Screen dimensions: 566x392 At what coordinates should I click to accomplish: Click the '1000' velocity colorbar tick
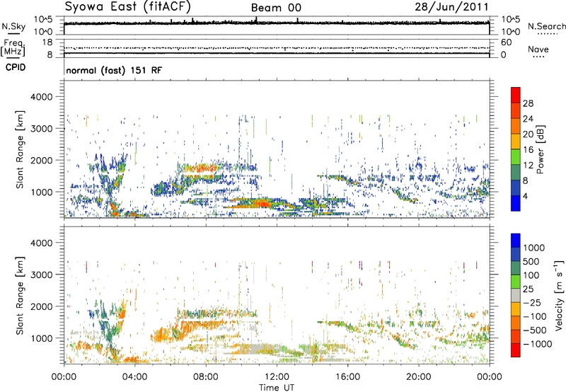[x=533, y=248]
